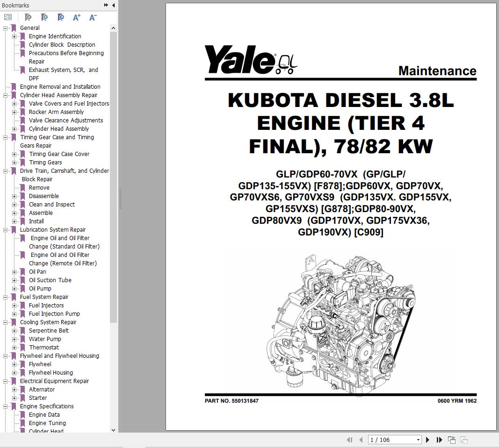Image resolution: width=499 pixels, height=448 pixels.
Task: Open the Valve Clearance Adjustments bookmark
Action: [66, 121]
